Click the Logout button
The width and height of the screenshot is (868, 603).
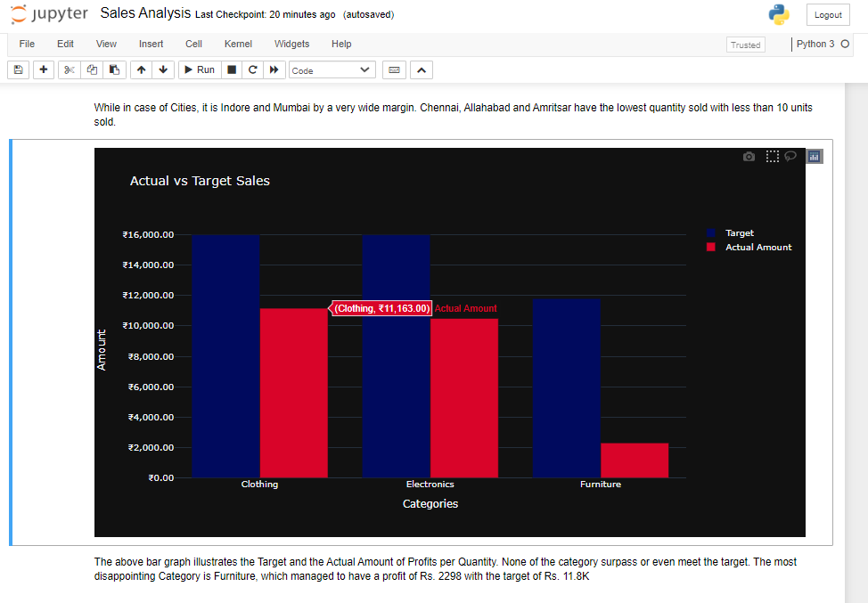828,15
